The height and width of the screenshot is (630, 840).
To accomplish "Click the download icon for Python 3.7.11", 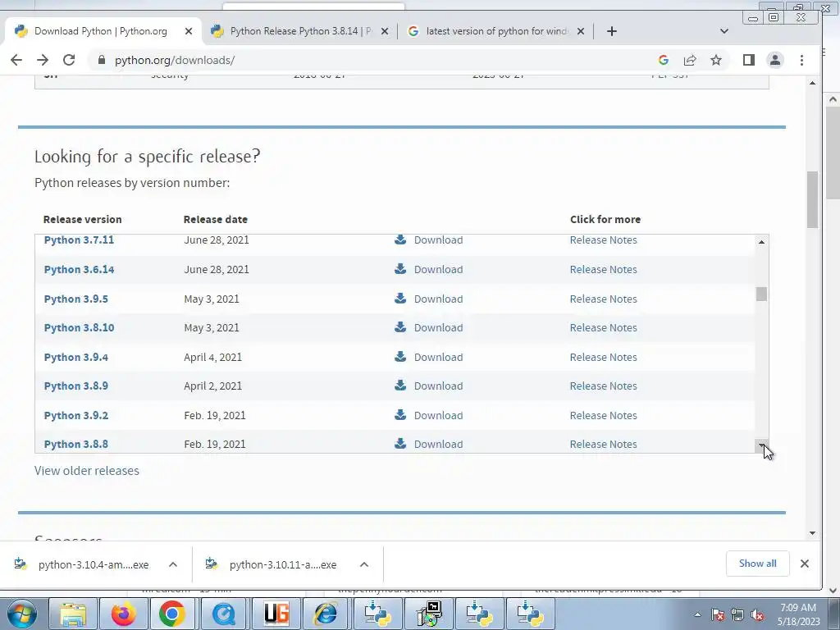I will (x=400, y=239).
